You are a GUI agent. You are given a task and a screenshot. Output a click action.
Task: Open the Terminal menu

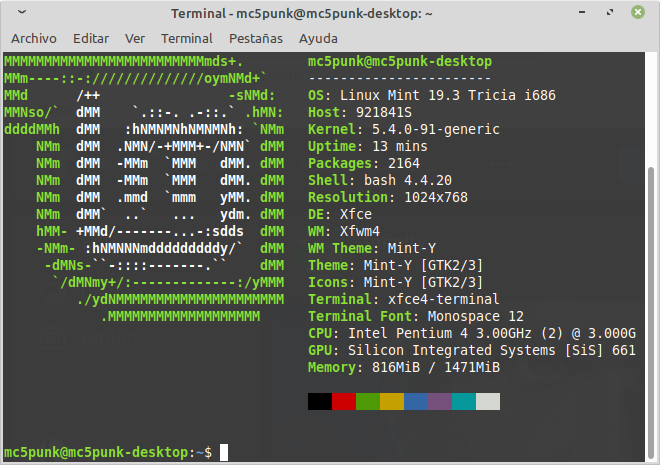(187, 39)
